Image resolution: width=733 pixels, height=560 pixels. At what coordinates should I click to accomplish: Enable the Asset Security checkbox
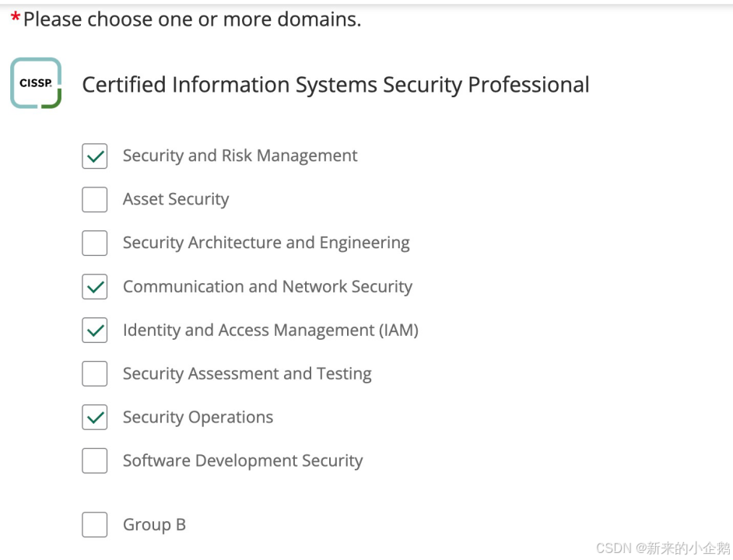95,200
